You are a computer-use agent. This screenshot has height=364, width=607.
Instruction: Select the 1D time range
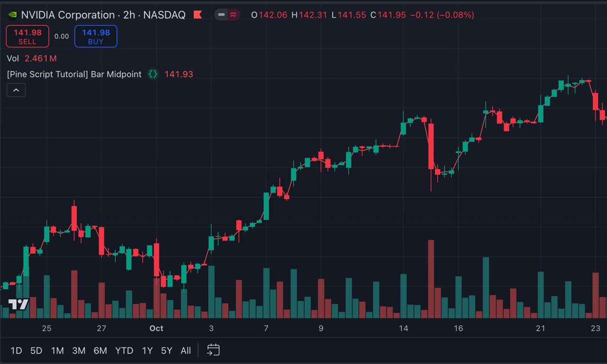pyautogui.click(x=17, y=351)
